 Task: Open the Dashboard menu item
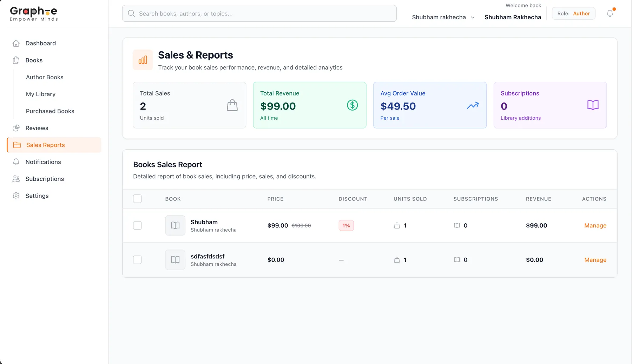[54, 43]
